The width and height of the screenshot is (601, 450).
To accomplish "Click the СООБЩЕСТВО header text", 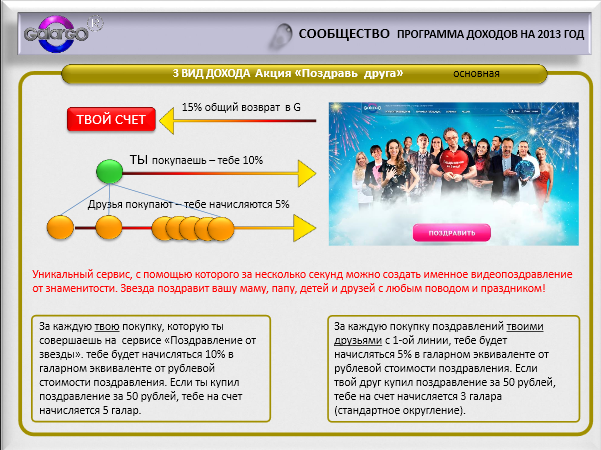I will 344,34.
